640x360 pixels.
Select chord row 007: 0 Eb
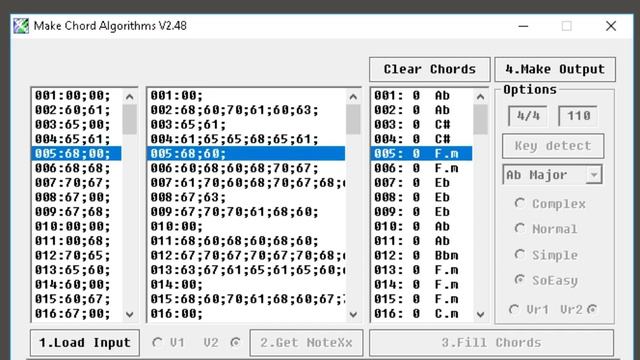(x=422, y=183)
